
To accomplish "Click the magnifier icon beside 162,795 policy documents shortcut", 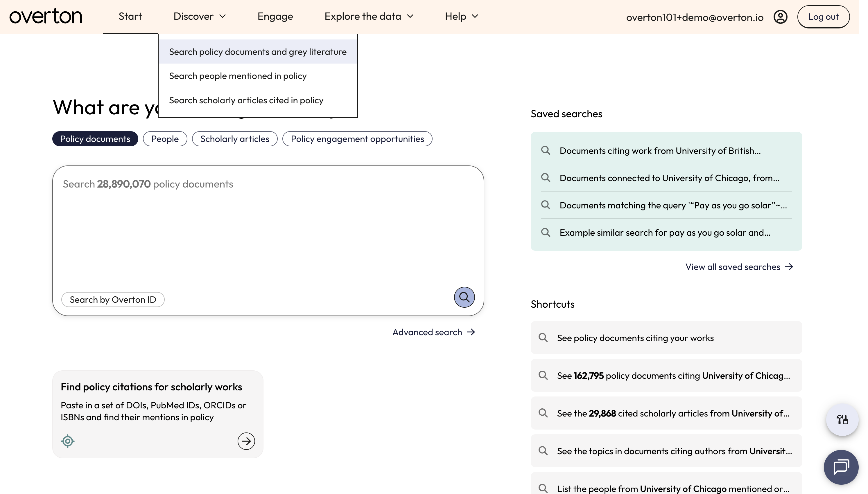I will [x=543, y=375].
